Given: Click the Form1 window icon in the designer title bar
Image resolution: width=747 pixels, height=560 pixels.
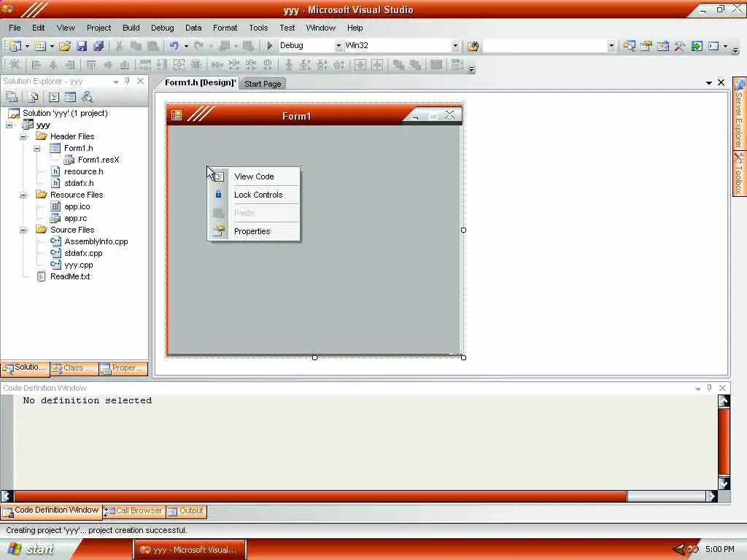Looking at the screenshot, I should pos(177,115).
